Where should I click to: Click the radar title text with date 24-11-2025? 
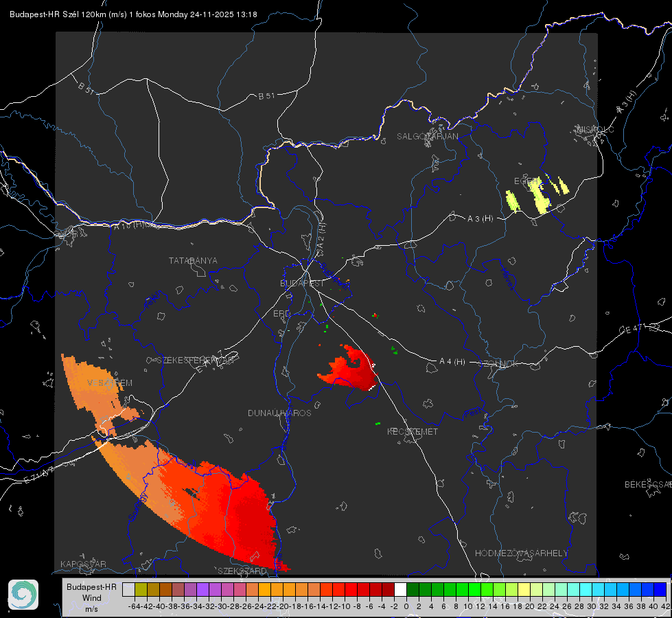point(133,14)
